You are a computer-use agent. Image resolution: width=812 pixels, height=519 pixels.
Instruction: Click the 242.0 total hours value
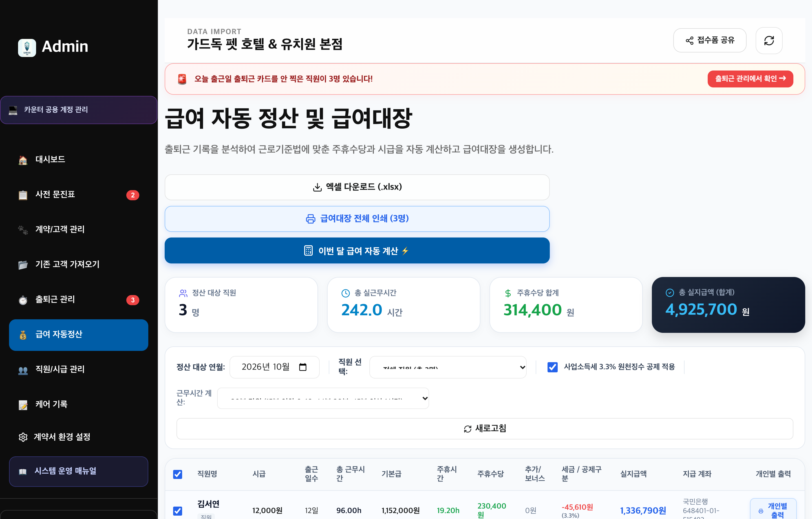tap(361, 310)
